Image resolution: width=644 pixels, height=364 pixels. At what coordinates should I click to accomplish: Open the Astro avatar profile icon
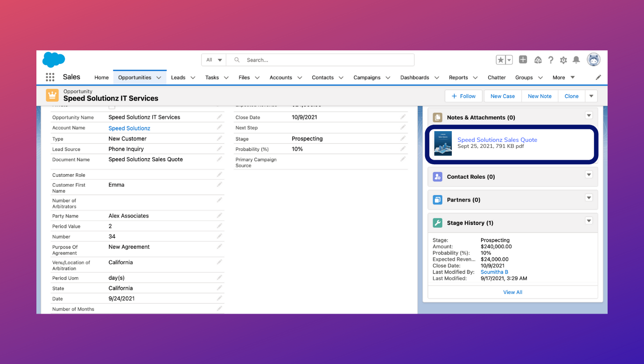[593, 59]
